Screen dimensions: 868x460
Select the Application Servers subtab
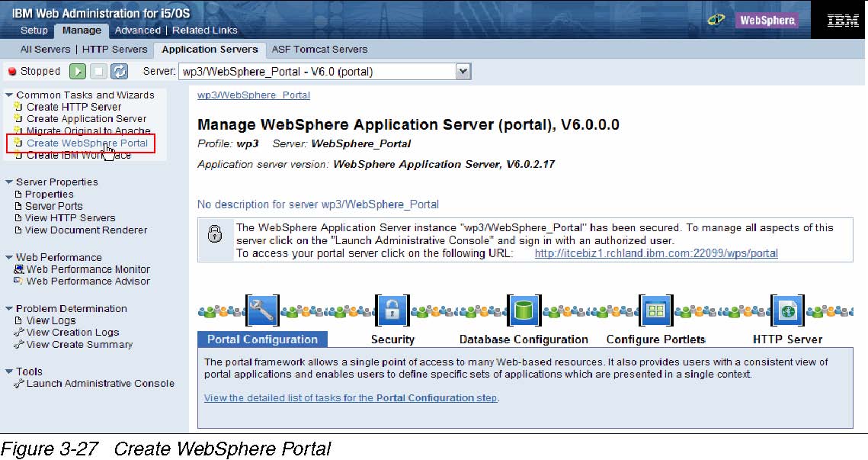pyautogui.click(x=210, y=50)
